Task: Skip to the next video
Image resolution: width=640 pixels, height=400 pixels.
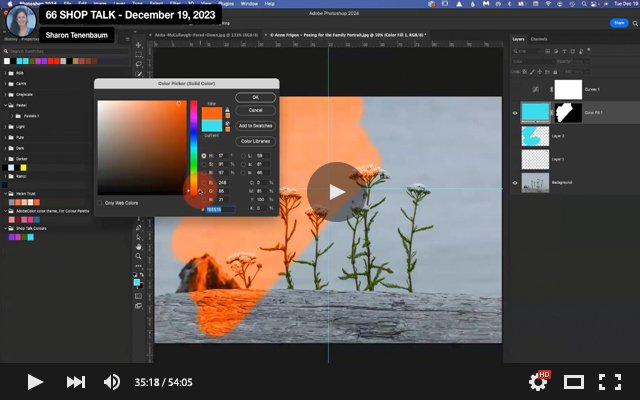Action: (x=76, y=382)
